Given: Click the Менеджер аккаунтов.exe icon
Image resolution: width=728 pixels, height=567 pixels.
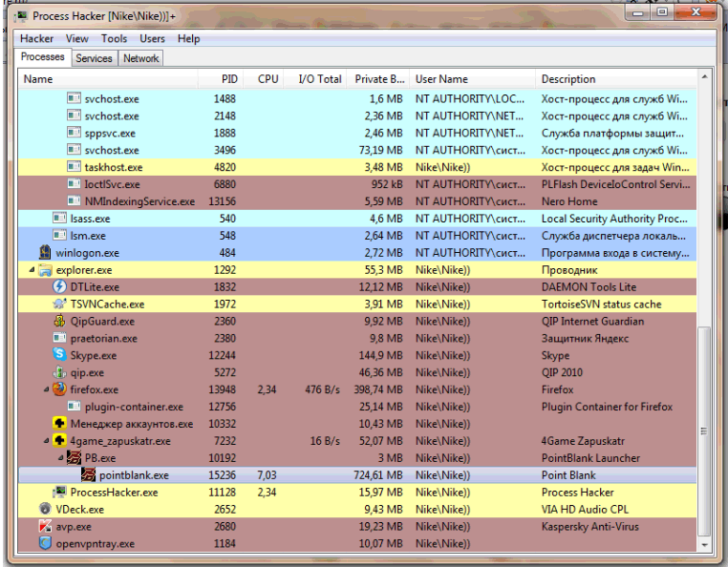Looking at the screenshot, I should pyautogui.click(x=59, y=423).
